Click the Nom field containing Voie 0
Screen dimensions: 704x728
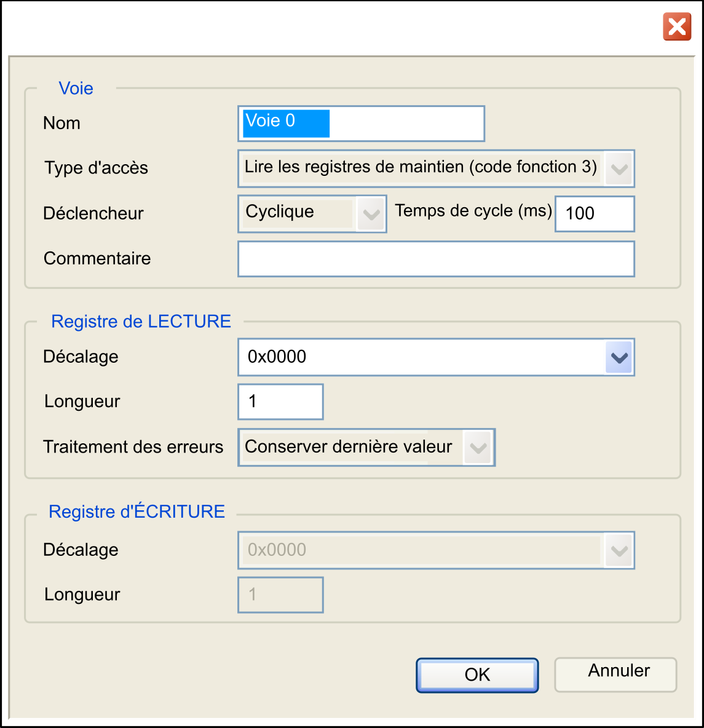coord(361,124)
